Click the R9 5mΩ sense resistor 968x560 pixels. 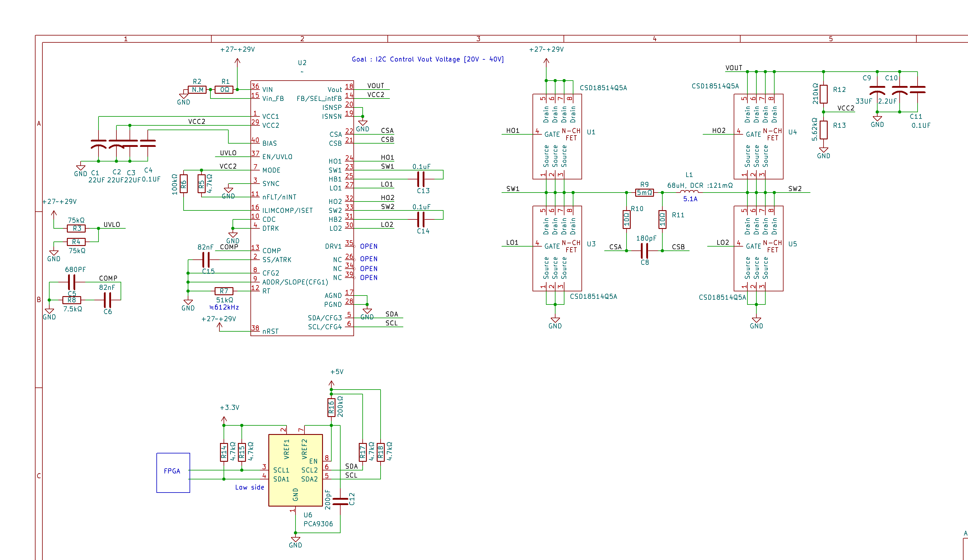coord(644,193)
